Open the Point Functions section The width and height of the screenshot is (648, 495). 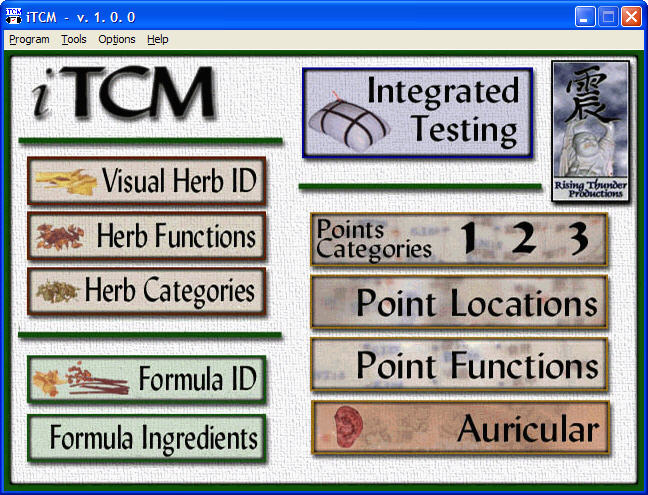(459, 364)
